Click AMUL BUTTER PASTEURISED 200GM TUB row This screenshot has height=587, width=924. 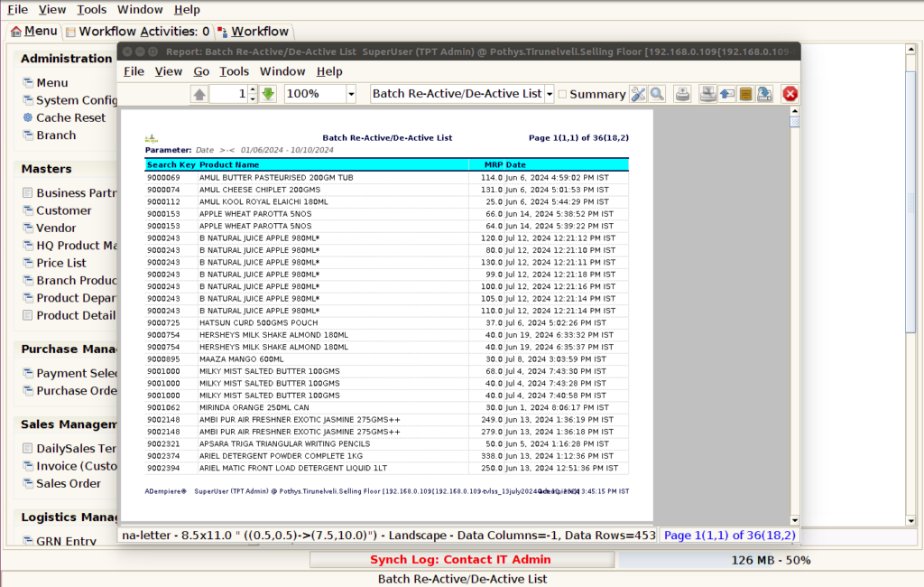386,178
